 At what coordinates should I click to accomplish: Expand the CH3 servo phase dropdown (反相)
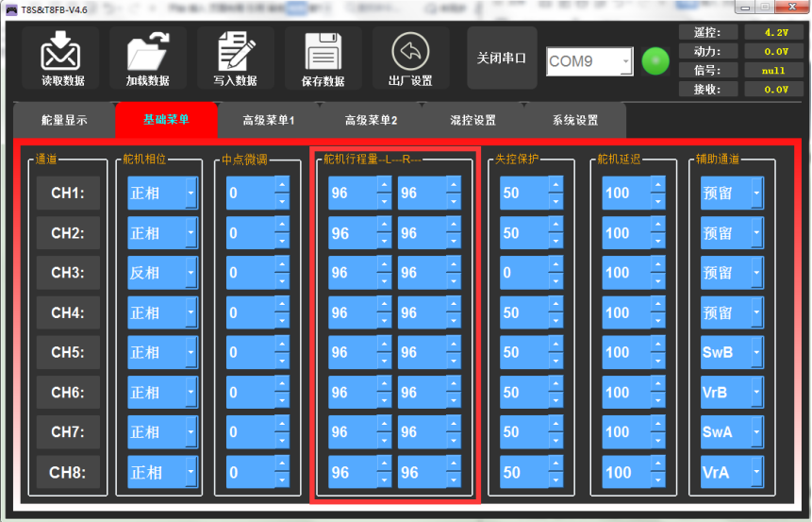click(191, 273)
